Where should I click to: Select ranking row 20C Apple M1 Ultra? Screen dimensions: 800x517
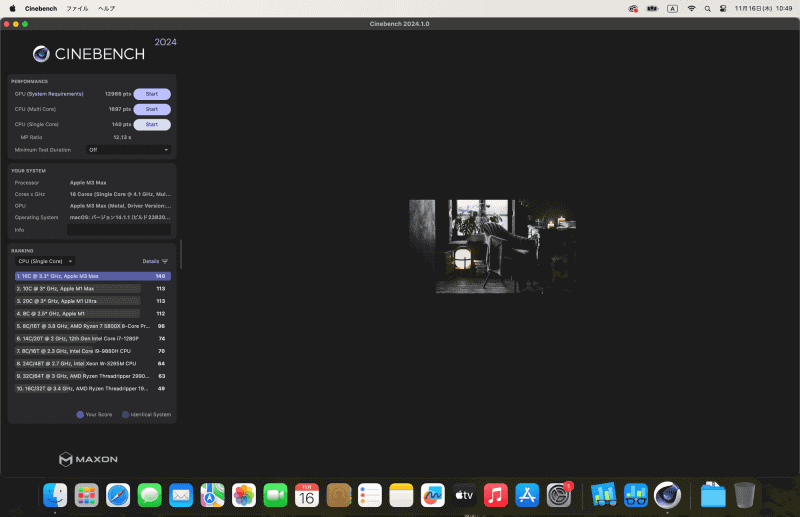[x=93, y=301]
